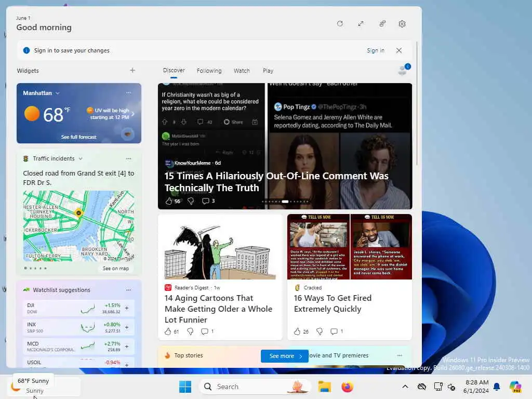The width and height of the screenshot is (532, 399).
Task: Open movie and TV premieres more options
Action: pos(400,355)
